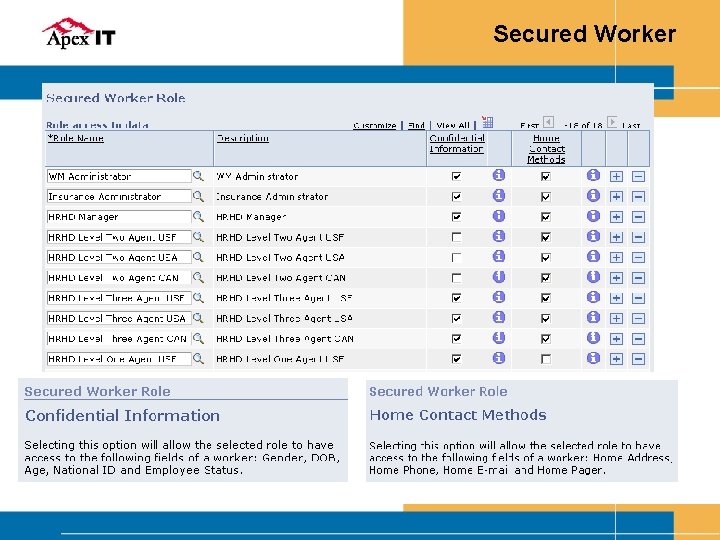Open lookup for HRHD Level Three Agent CAN

(x=198, y=338)
